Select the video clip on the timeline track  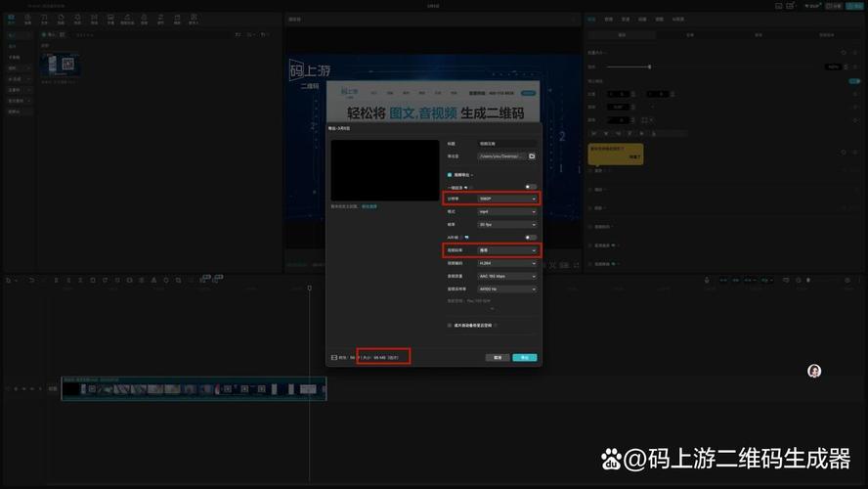point(194,388)
